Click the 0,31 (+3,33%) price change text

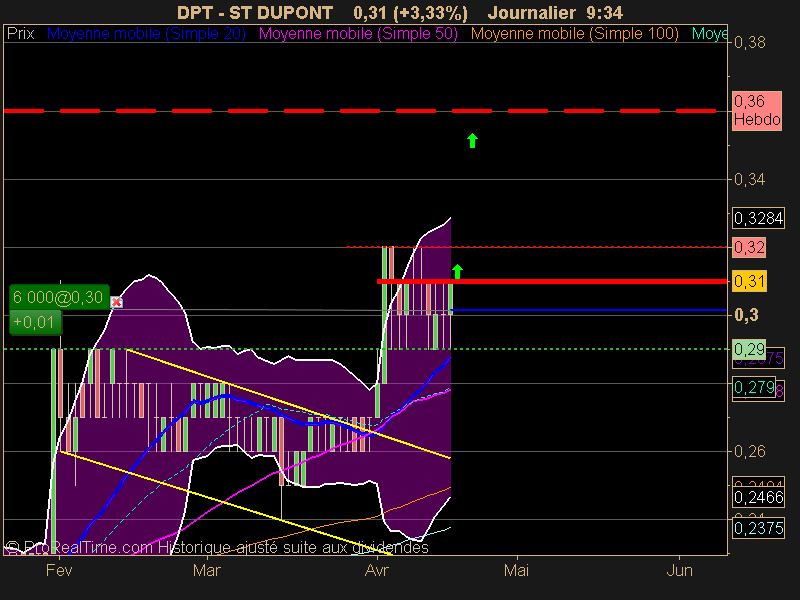(410, 13)
